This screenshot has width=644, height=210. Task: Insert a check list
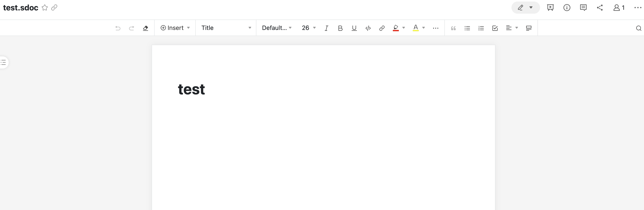tap(495, 28)
